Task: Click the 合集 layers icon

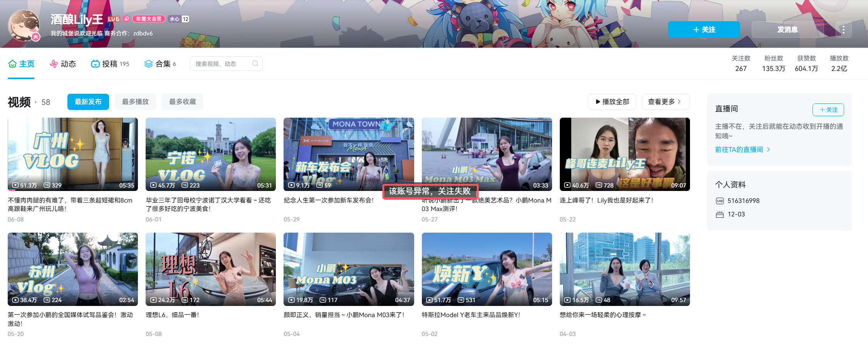Action: coord(149,64)
